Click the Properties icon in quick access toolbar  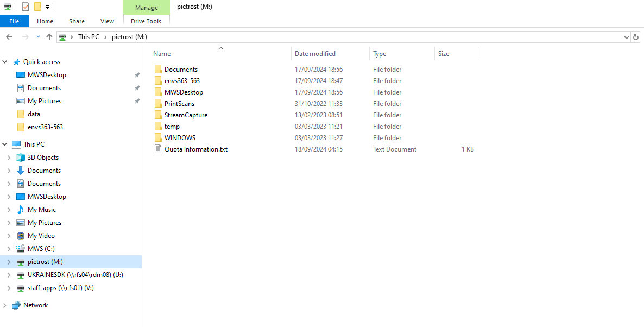point(26,7)
